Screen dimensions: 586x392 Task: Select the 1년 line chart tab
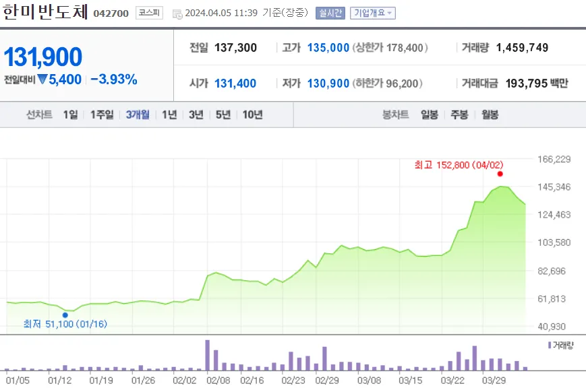point(169,115)
